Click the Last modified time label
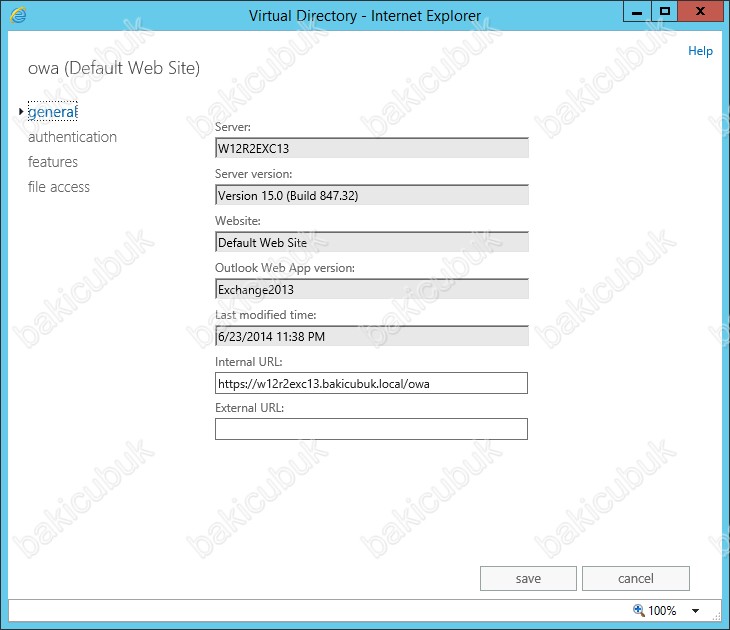This screenshot has height=630, width=730. [x=266, y=315]
